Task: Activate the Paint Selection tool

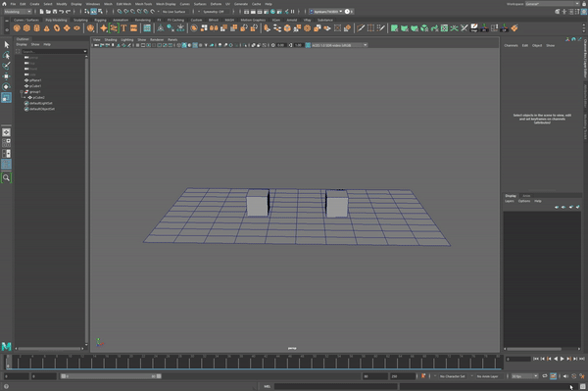Action: coord(7,66)
